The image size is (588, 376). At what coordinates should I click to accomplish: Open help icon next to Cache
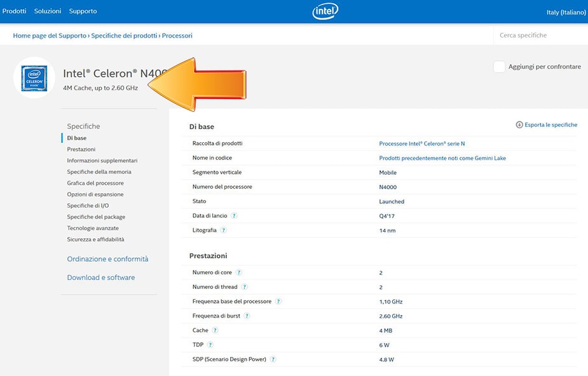(215, 330)
